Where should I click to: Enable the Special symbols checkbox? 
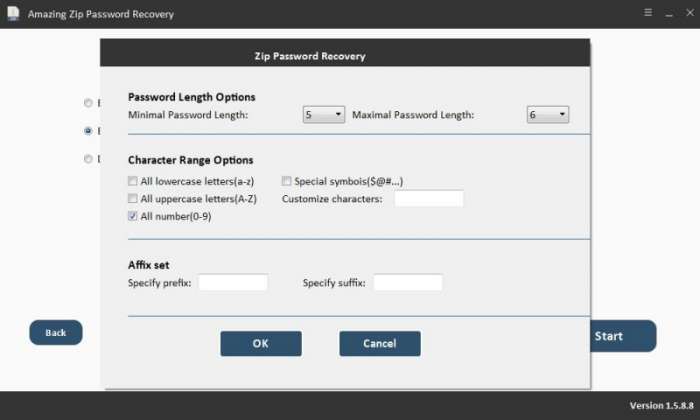[x=286, y=181]
